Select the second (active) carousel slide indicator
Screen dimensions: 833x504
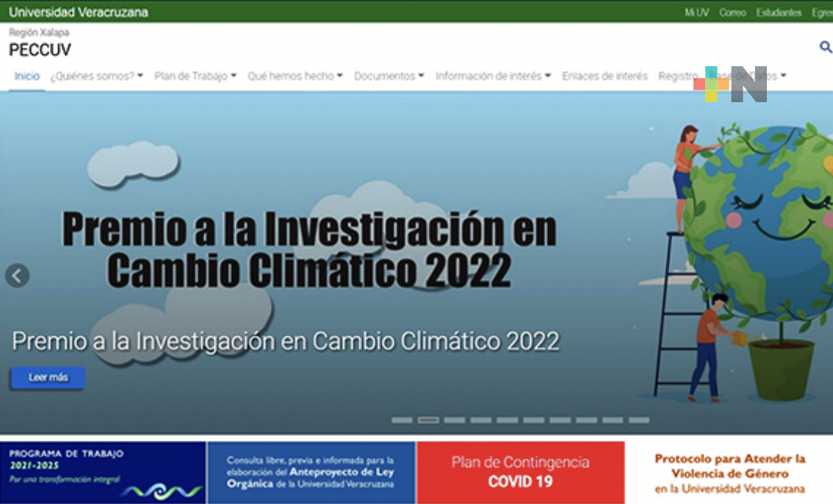pos(428,420)
